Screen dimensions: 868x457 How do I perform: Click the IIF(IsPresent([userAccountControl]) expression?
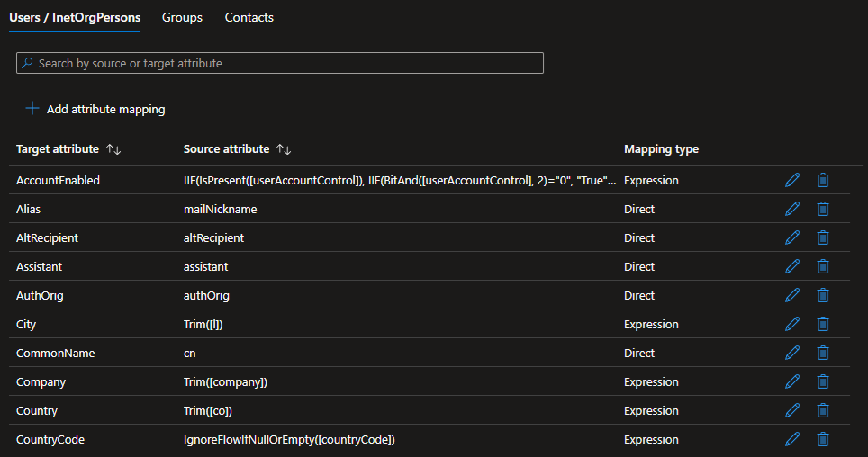pos(400,180)
